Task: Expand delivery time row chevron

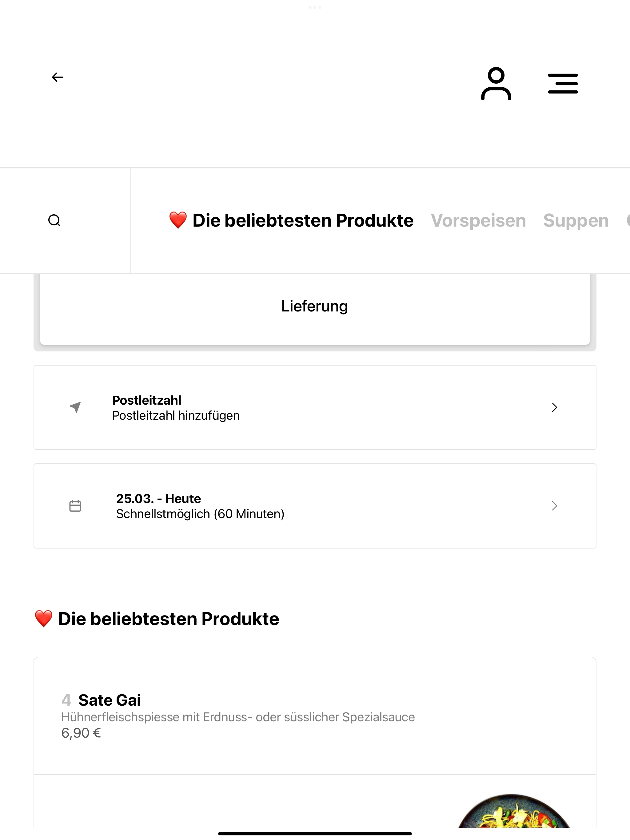Action: (x=554, y=506)
